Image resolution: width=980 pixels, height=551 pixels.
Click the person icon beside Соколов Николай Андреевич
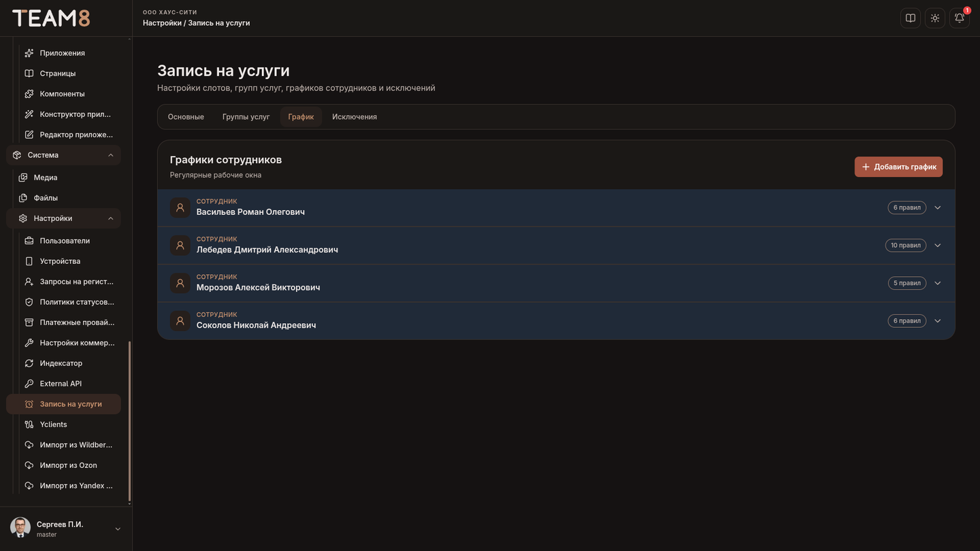180,321
